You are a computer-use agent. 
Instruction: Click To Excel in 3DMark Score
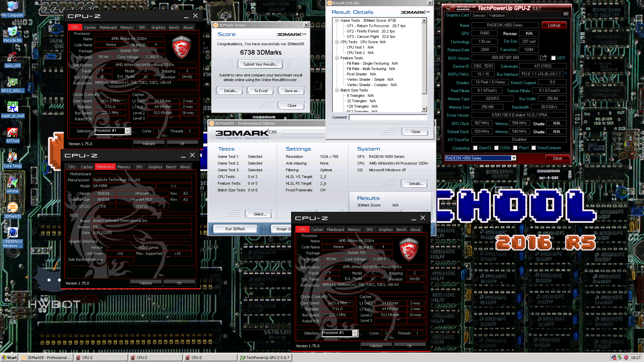[x=261, y=91]
